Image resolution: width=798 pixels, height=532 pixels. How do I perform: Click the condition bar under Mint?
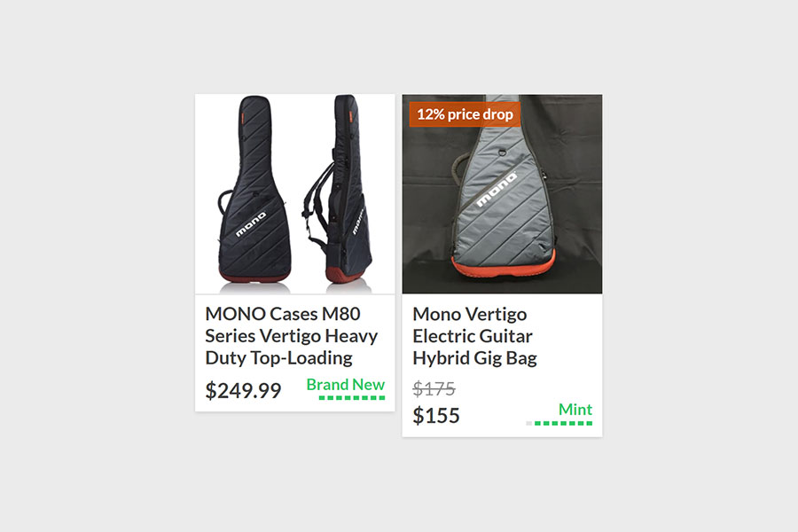click(559, 423)
